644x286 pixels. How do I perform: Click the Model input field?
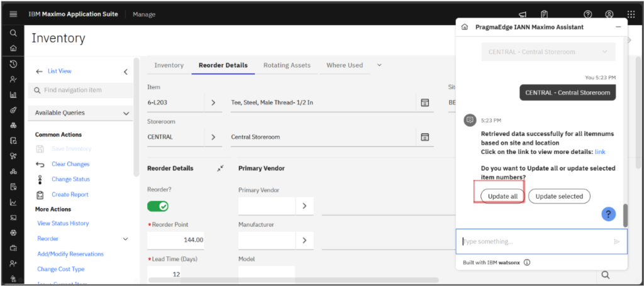(267, 274)
